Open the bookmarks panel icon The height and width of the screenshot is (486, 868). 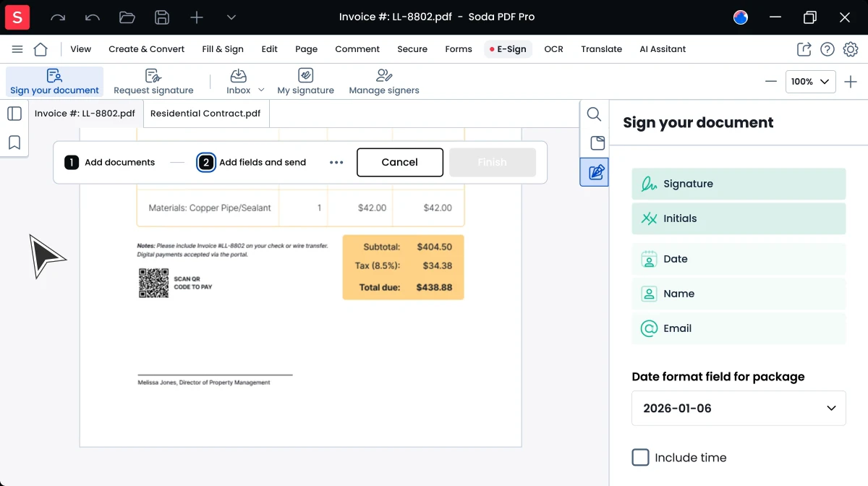(14, 142)
